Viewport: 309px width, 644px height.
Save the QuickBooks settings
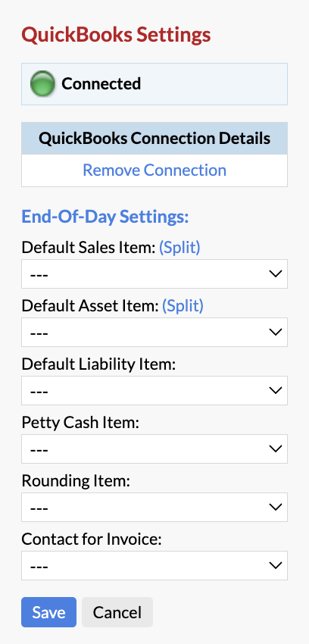tap(48, 612)
